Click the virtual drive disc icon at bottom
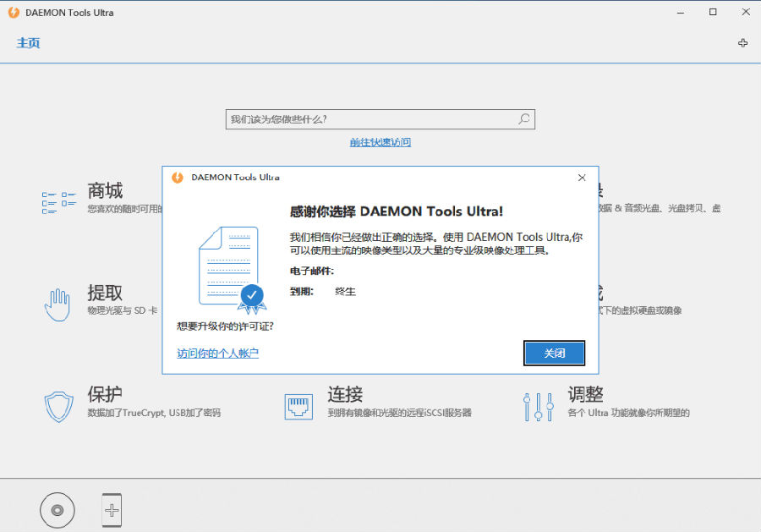The width and height of the screenshot is (761, 532). click(57, 509)
